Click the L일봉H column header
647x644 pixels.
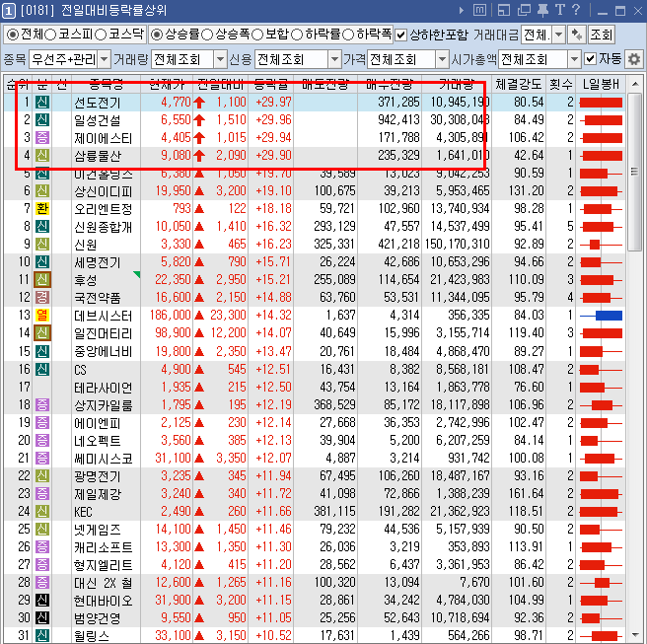[x=601, y=84]
